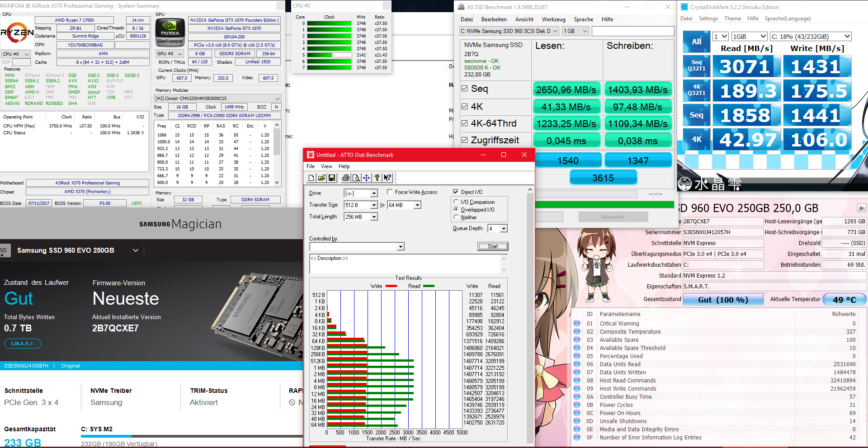Viewport: 868px width, 448px height.
Task: Open the CrystalDiskMark 1GiB test size dropdown
Action: [x=749, y=37]
